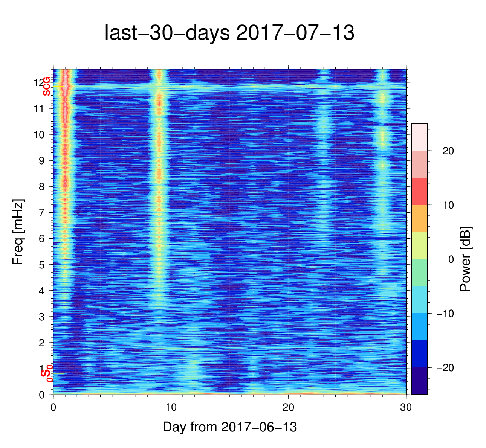Click the colorbar tick label "−20"
The image size is (486, 448).
(x=445, y=368)
